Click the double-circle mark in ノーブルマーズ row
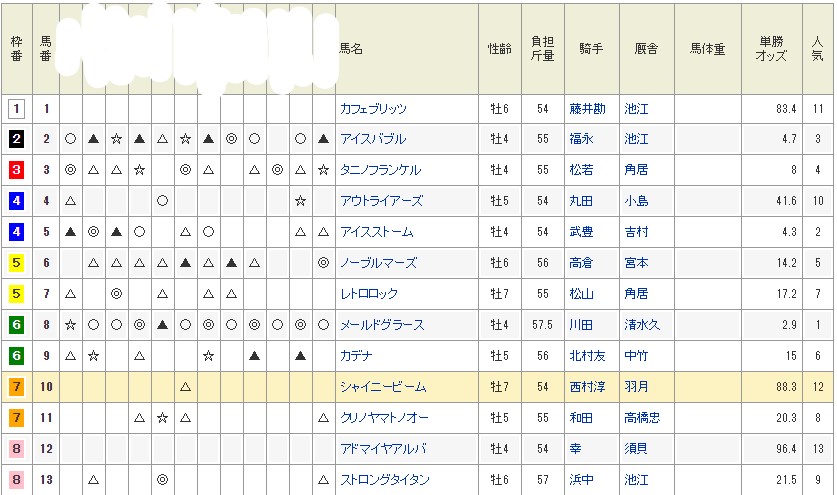The height and width of the screenshot is (495, 837). point(323,263)
